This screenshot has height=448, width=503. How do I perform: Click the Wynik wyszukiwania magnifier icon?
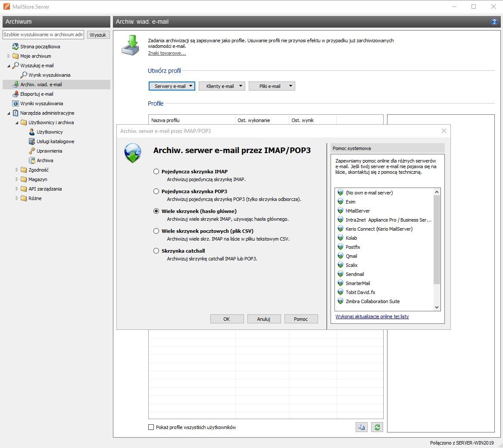coord(23,75)
